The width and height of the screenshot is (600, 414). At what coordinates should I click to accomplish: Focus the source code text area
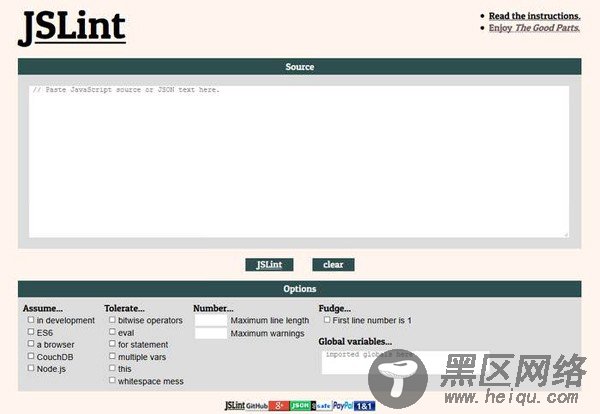point(299,161)
